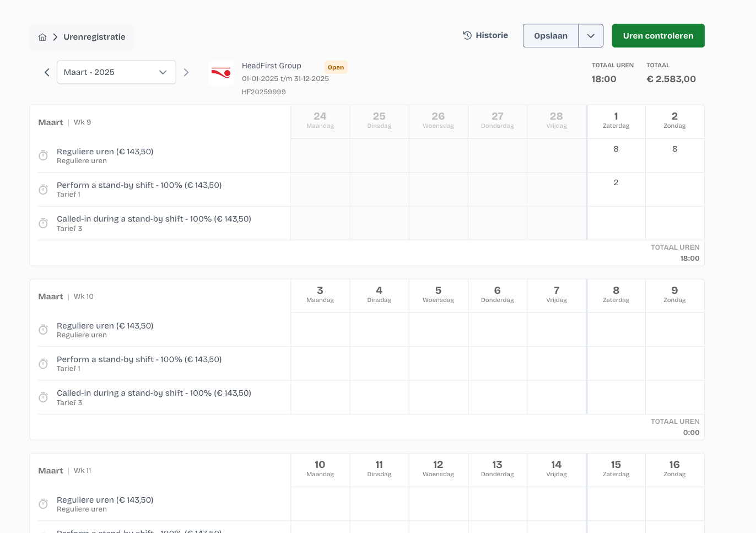Click stopwatch icon for Reguliere uren Wk 11

tap(43, 504)
